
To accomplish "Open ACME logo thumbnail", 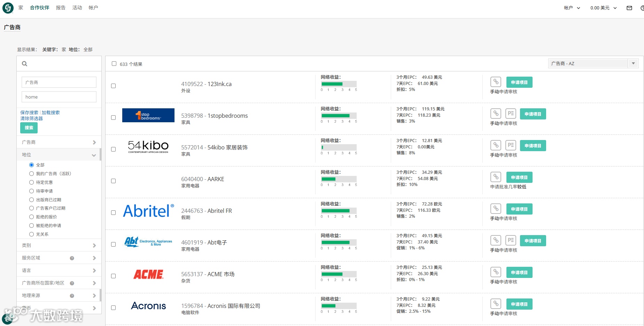I will (148, 274).
